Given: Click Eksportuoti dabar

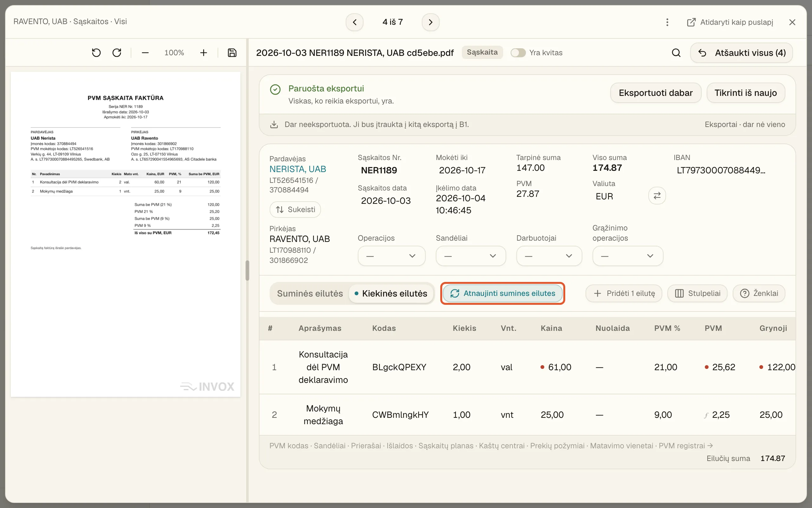Looking at the screenshot, I should click(x=656, y=93).
